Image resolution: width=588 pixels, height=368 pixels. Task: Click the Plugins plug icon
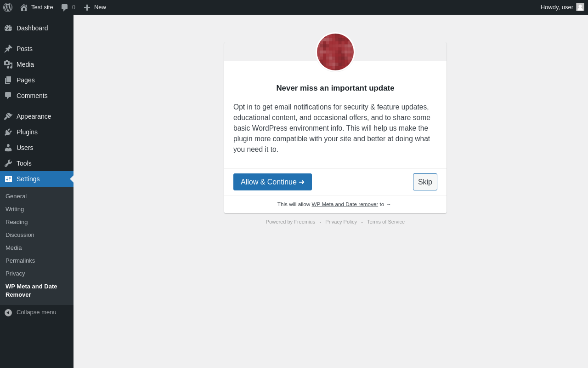point(8,132)
